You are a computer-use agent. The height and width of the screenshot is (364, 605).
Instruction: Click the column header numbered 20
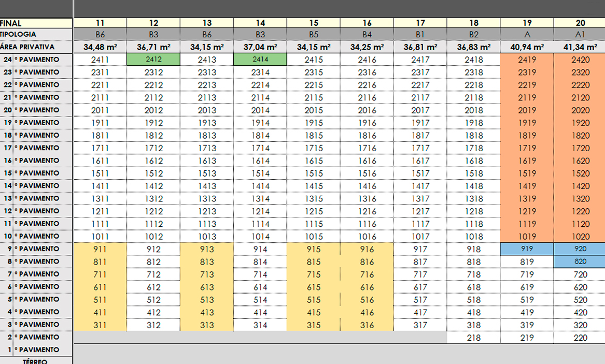click(x=580, y=23)
